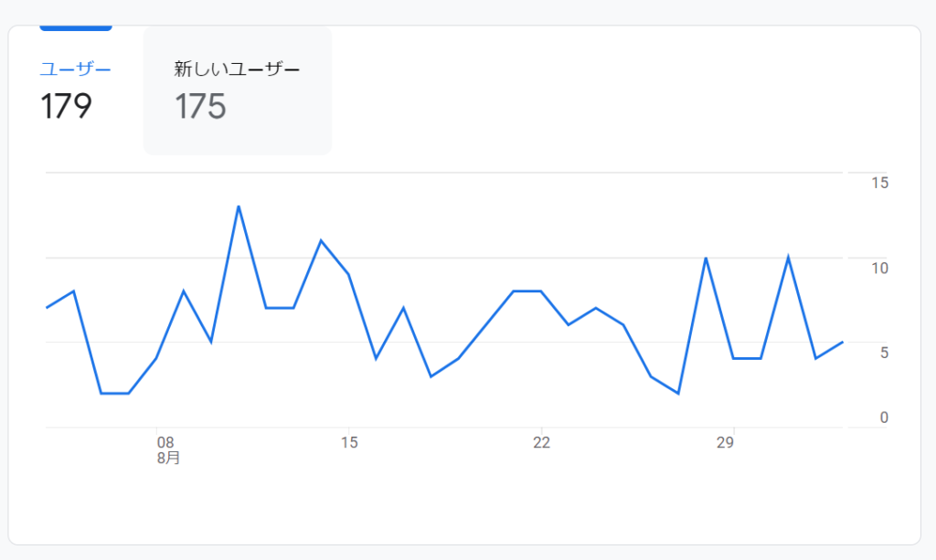This screenshot has height=560, width=936.
Task: Click the blue active indicator above ユーザー
Action: pyautogui.click(x=76, y=27)
